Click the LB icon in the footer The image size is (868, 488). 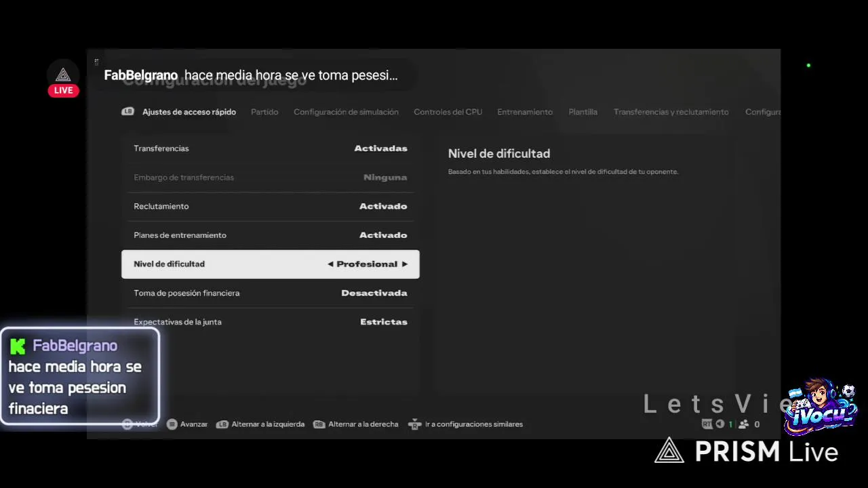[x=222, y=424]
